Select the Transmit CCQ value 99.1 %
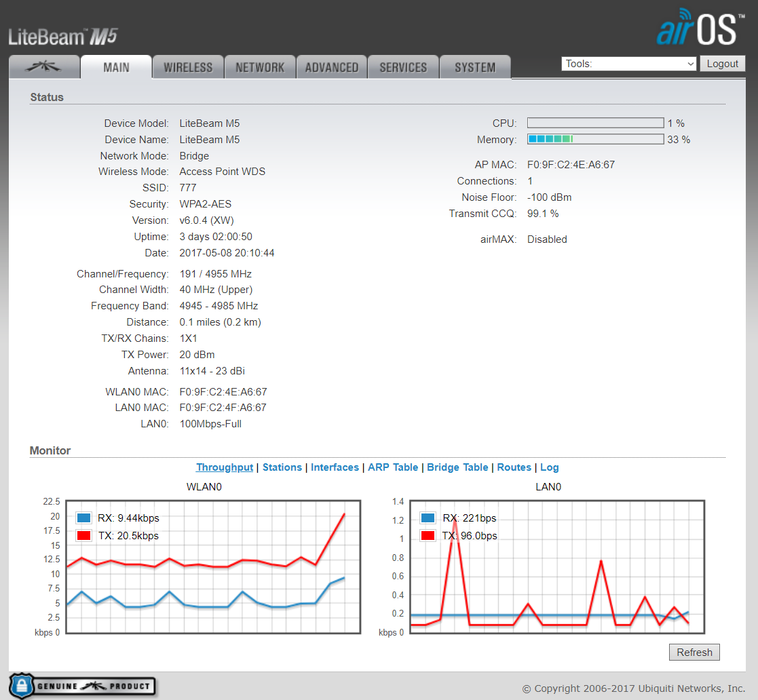This screenshot has width=758, height=700. pyautogui.click(x=543, y=214)
